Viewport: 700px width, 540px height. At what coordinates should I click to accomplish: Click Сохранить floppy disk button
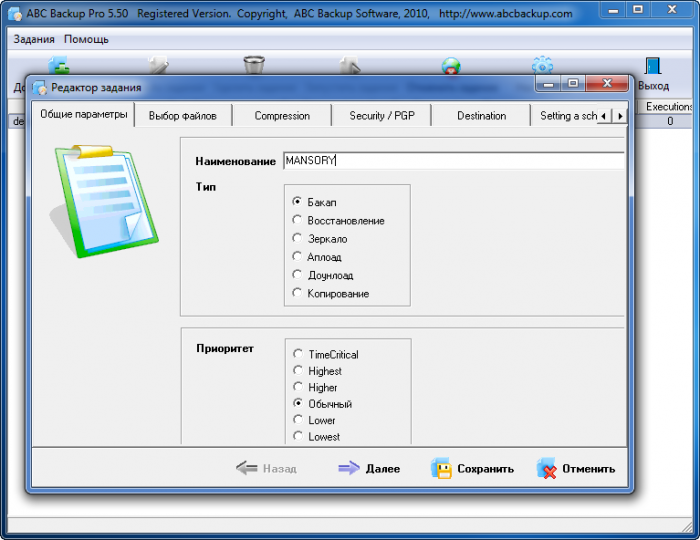[x=472, y=468]
